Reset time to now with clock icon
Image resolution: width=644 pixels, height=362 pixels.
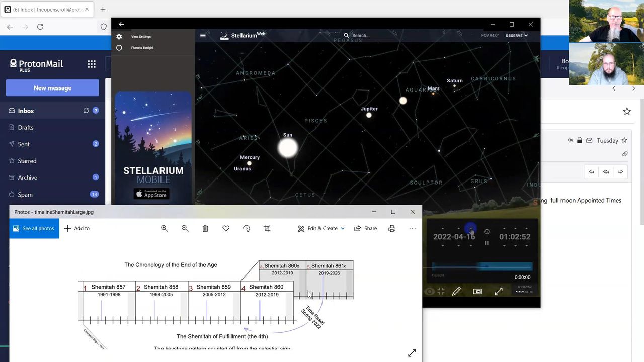(487, 232)
